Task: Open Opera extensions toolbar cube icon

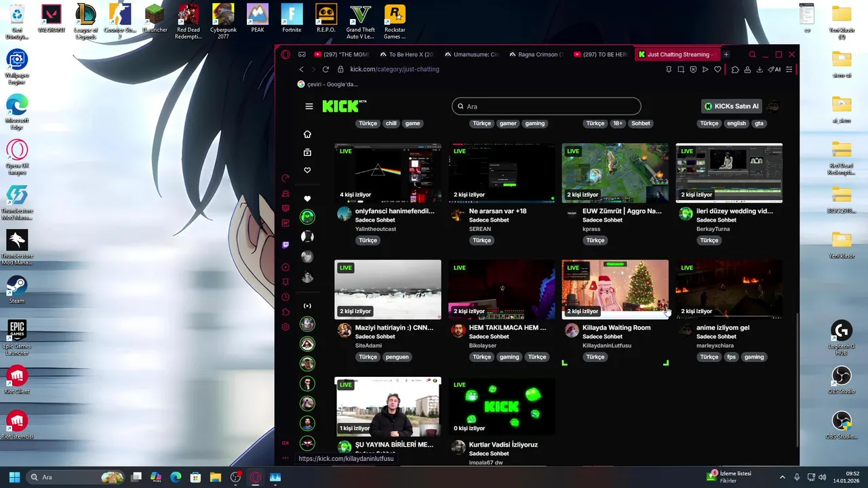Action: point(735,69)
